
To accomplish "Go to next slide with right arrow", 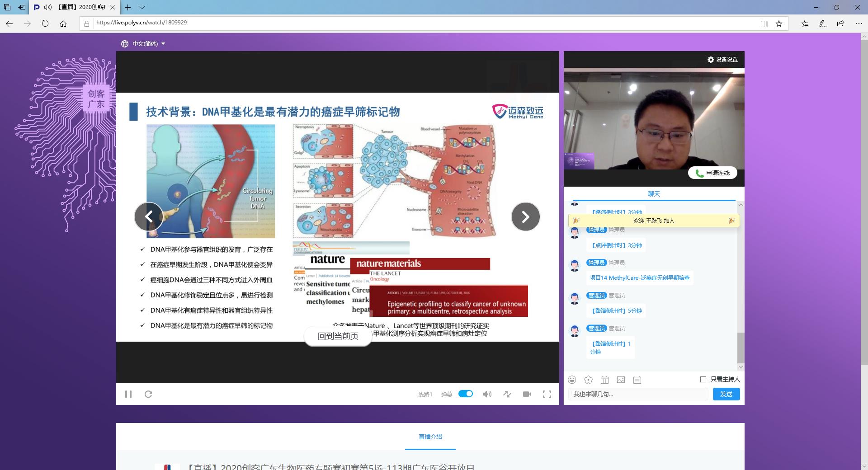I will click(525, 217).
